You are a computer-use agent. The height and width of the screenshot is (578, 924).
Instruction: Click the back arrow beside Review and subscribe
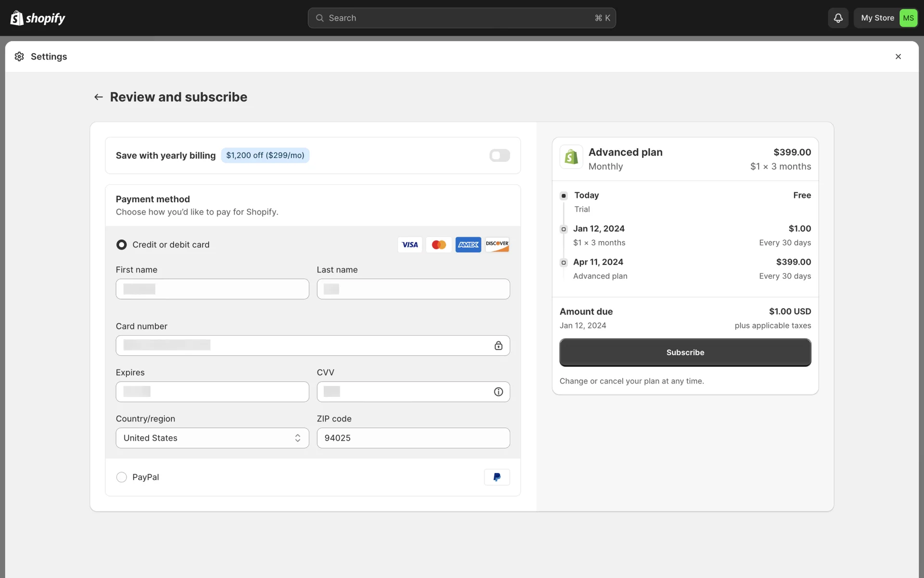[98, 97]
